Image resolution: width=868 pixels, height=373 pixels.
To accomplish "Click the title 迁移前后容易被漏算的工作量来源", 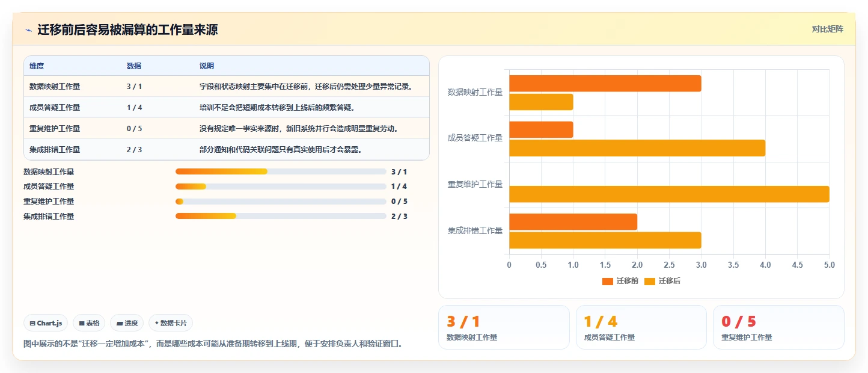I will (127, 29).
